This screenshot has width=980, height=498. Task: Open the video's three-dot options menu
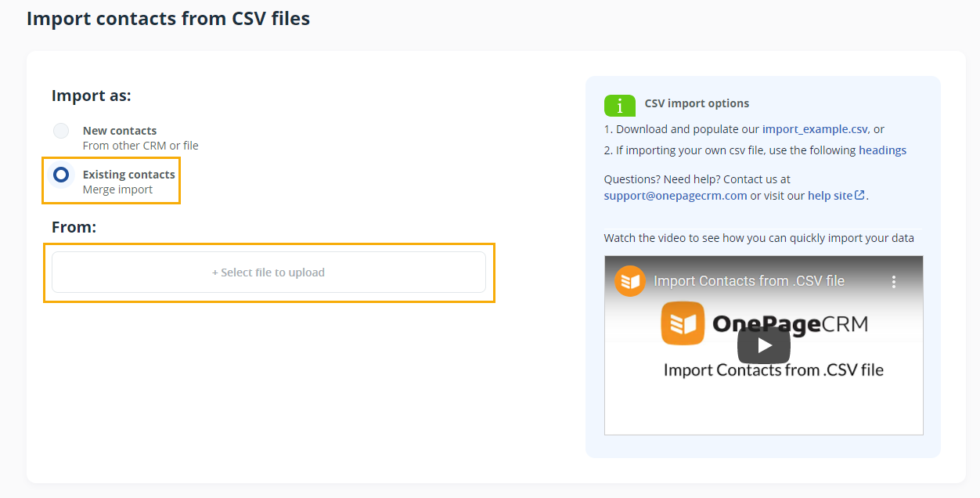(893, 281)
